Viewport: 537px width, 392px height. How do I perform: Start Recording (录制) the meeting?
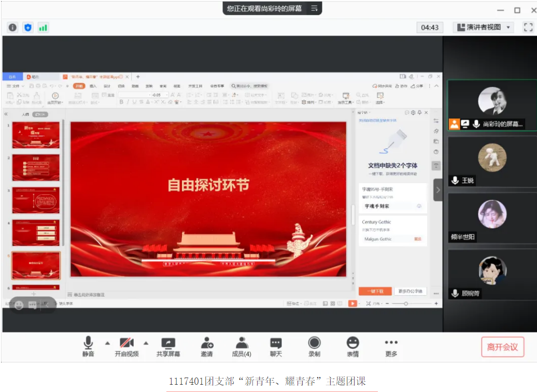tap(314, 346)
